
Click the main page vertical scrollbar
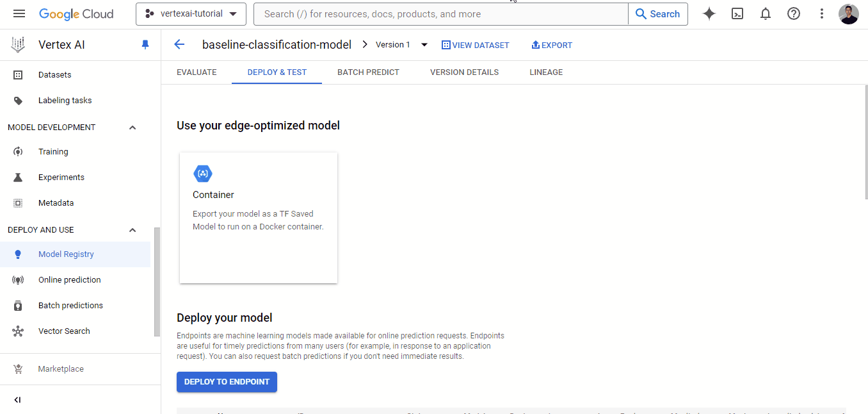(865, 141)
